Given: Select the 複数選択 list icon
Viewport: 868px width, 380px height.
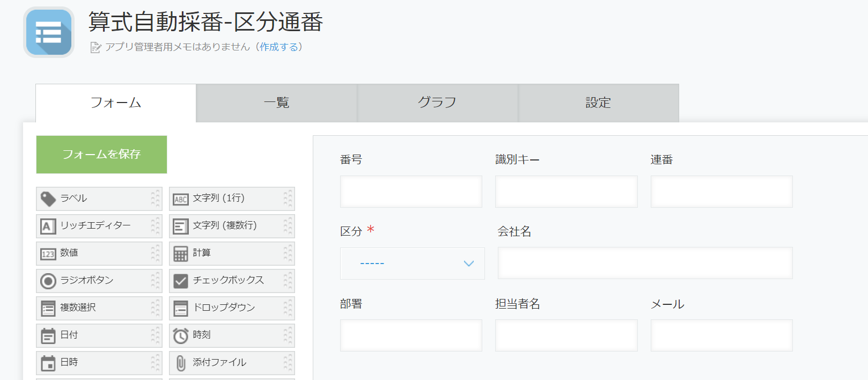Looking at the screenshot, I should click(x=48, y=309).
